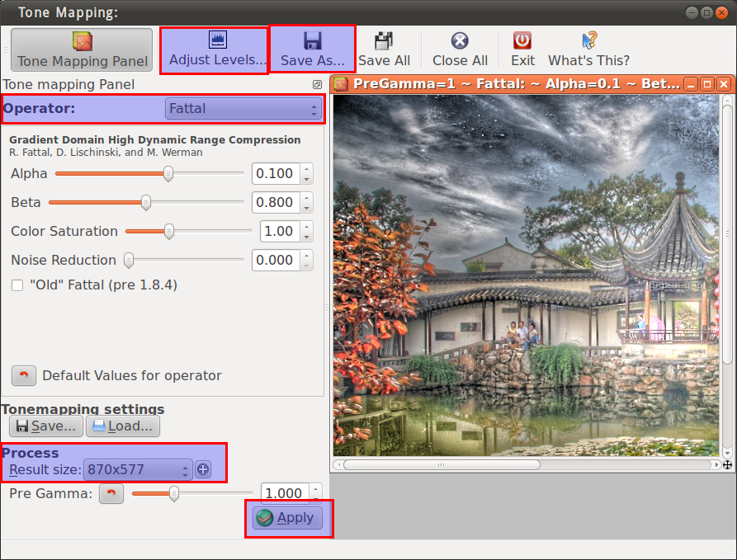The image size is (737, 560).
Task: Click the Apply button
Action: [288, 518]
